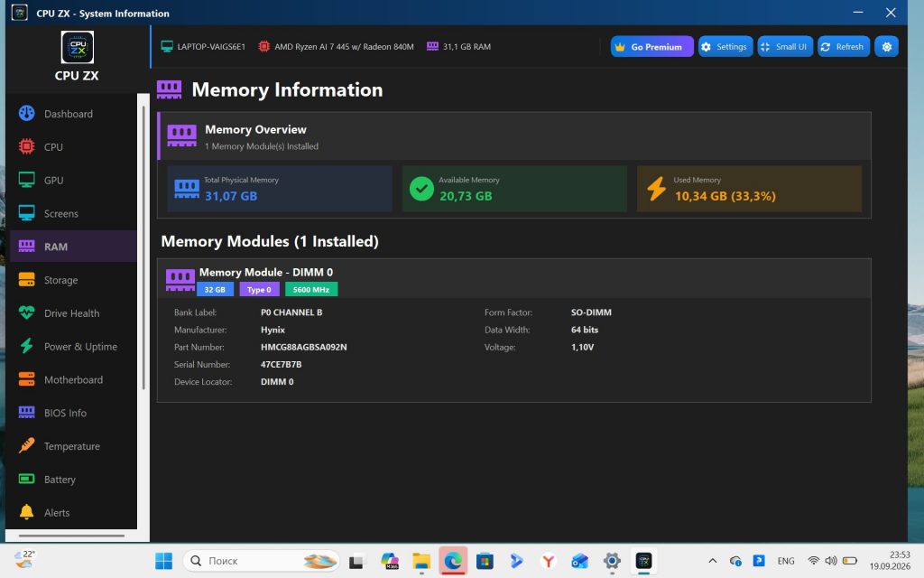
Task: Click the 5600 MHz speed badge
Action: point(311,290)
